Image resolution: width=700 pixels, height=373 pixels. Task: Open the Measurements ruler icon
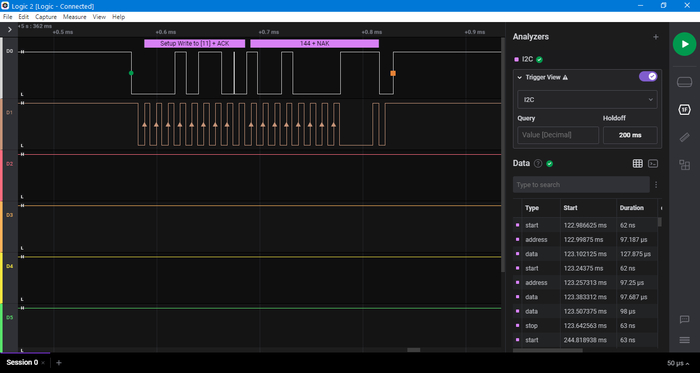(x=684, y=137)
